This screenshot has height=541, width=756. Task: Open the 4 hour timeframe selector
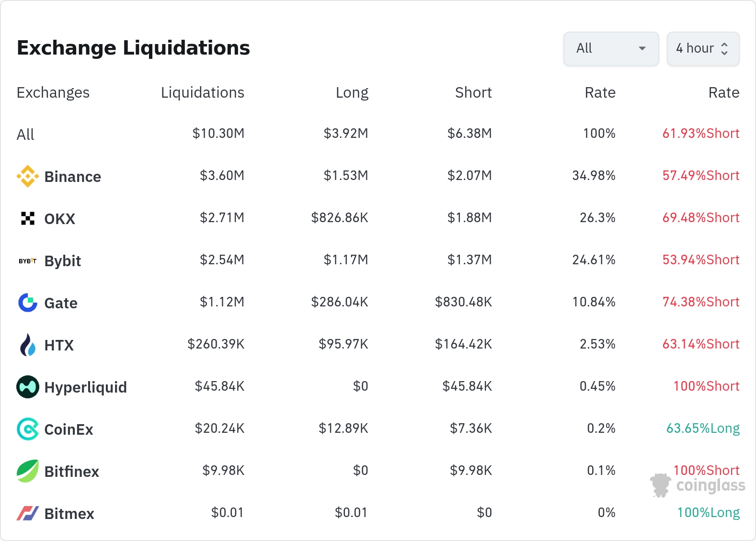(703, 48)
